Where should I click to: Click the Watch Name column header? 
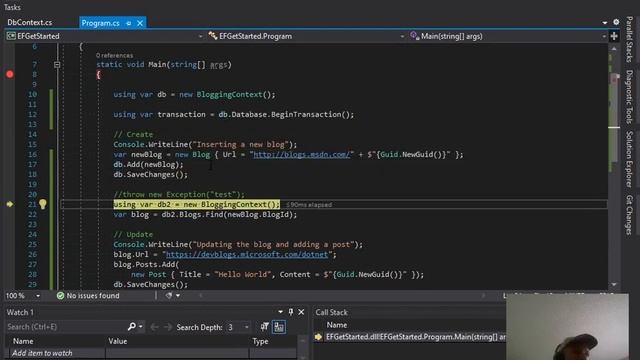(56, 341)
